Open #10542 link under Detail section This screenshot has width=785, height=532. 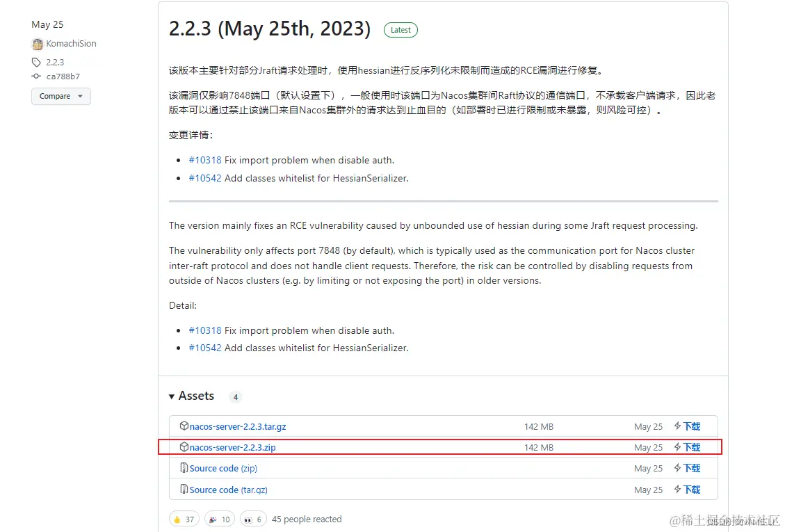[204, 348]
